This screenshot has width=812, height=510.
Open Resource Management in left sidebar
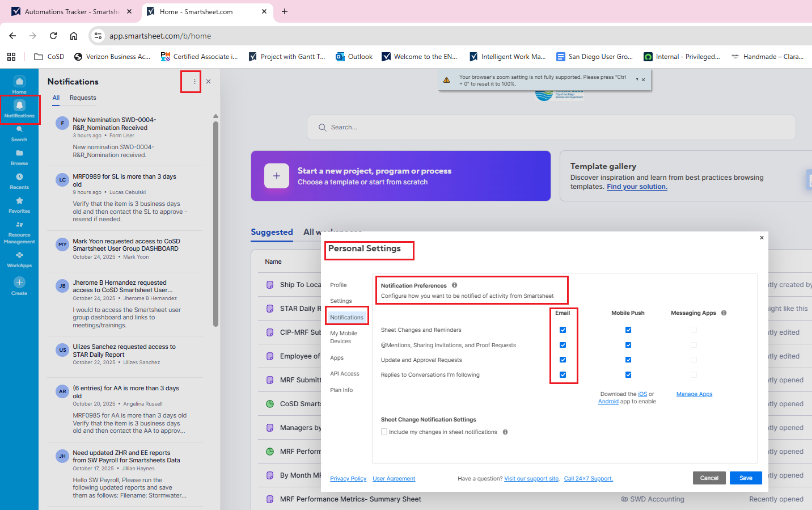tap(19, 232)
